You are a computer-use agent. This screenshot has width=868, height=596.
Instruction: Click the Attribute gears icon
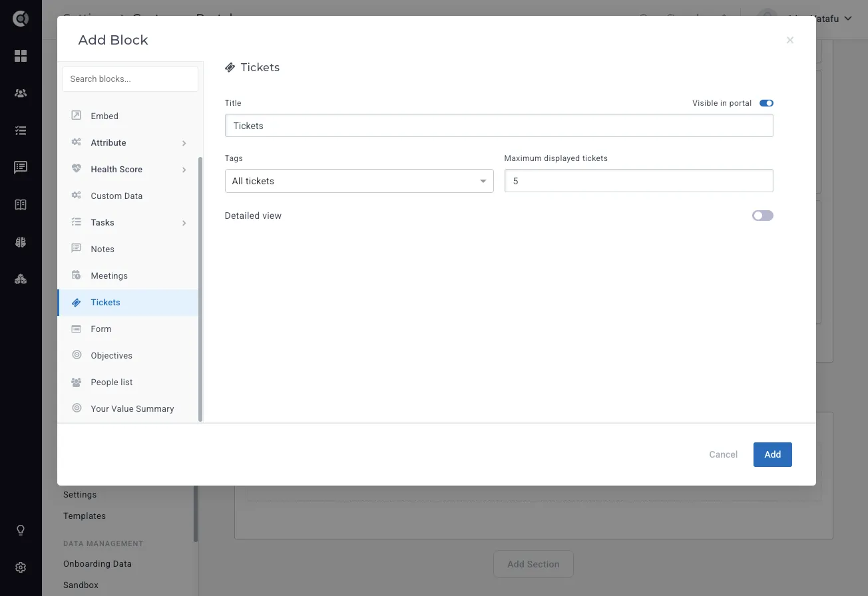pyautogui.click(x=77, y=142)
